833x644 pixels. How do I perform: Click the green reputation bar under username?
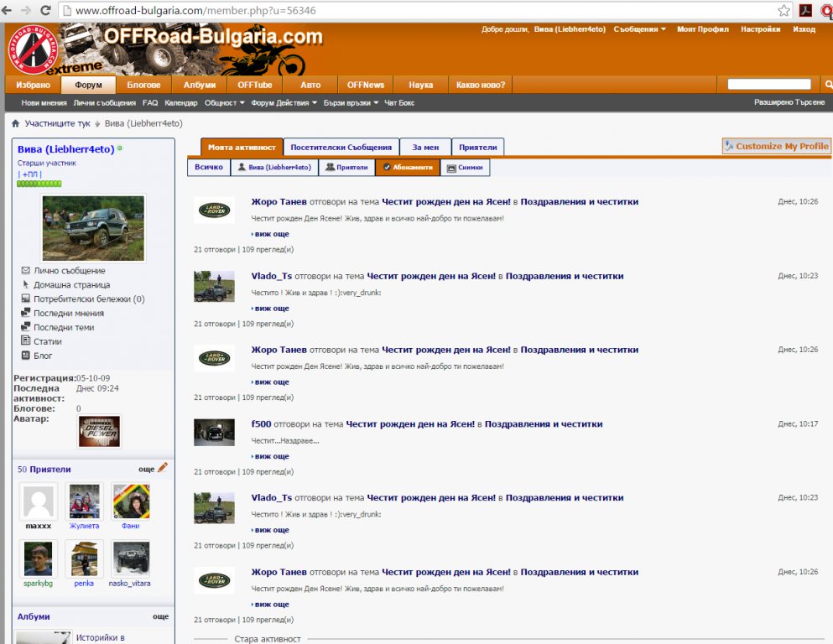[x=39, y=184]
